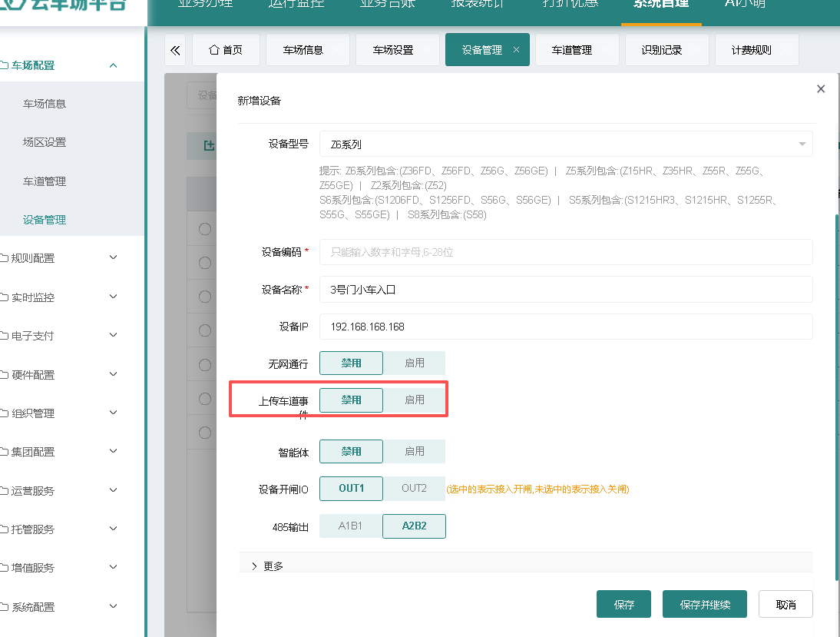Click the 取消 button
The image size is (840, 637).
coord(785,604)
